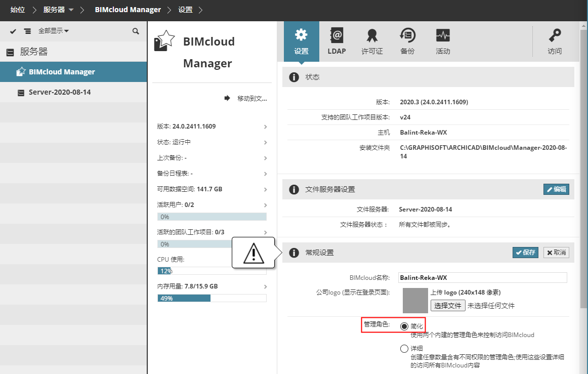
Task: Expand the 上次备份 row chevron
Action: [266, 158]
